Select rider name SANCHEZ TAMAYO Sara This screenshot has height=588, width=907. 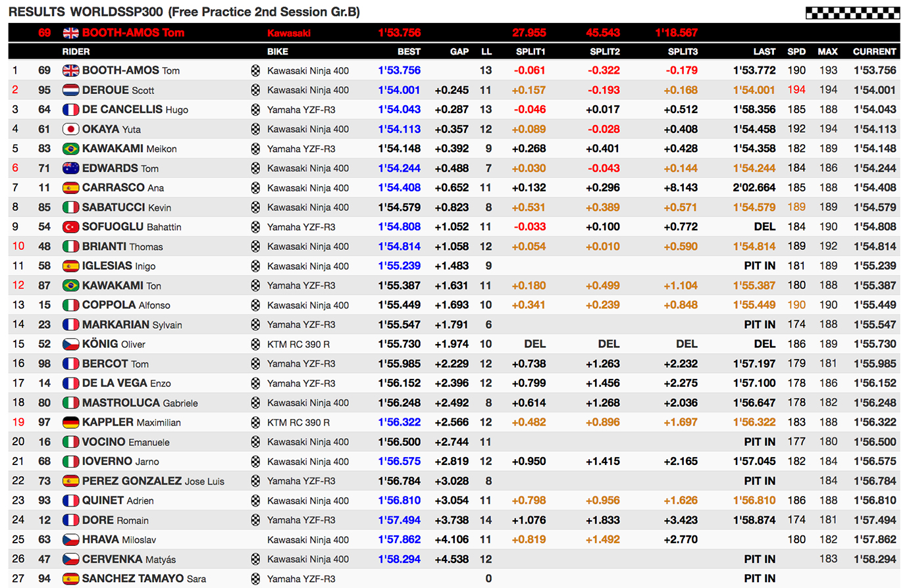[143, 579]
